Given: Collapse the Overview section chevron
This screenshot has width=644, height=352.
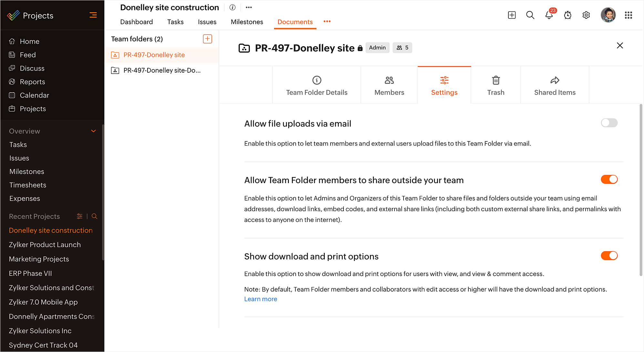Looking at the screenshot, I should tap(94, 131).
